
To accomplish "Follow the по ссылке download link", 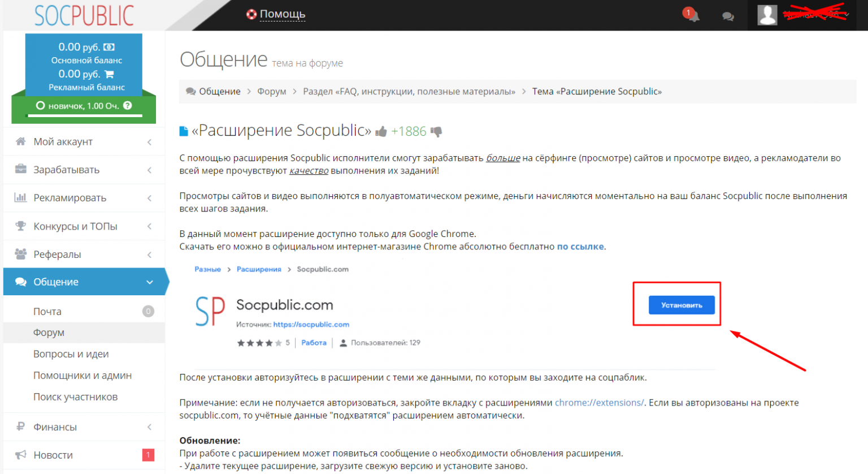I will 580,247.
